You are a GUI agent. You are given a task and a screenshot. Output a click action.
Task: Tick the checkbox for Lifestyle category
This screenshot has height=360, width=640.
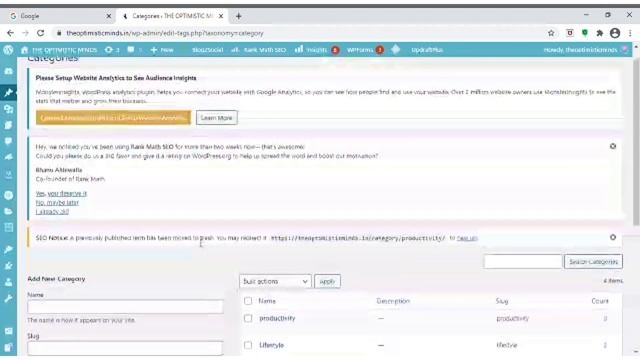click(x=248, y=345)
